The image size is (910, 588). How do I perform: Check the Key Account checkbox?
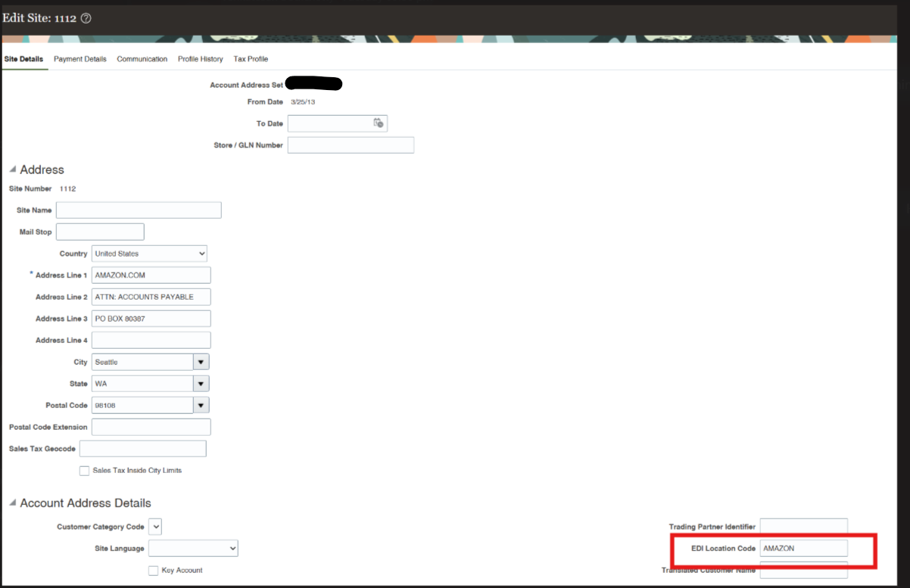(153, 570)
